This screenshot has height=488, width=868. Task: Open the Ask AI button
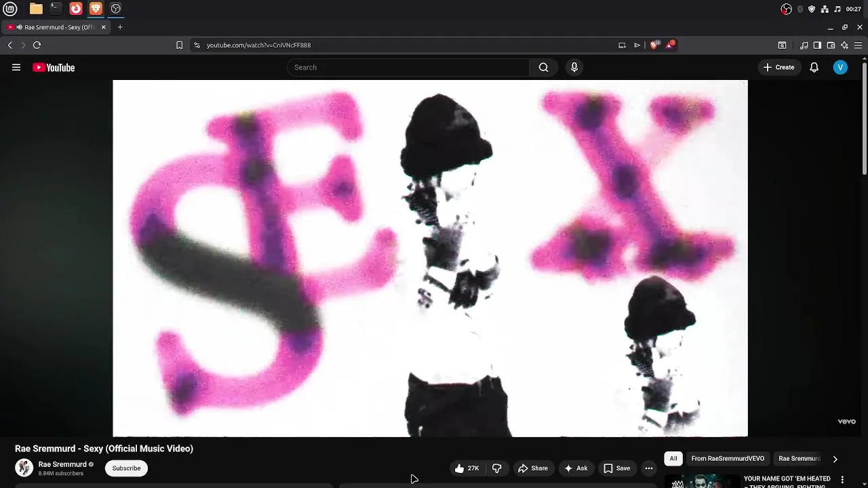[576, 468]
